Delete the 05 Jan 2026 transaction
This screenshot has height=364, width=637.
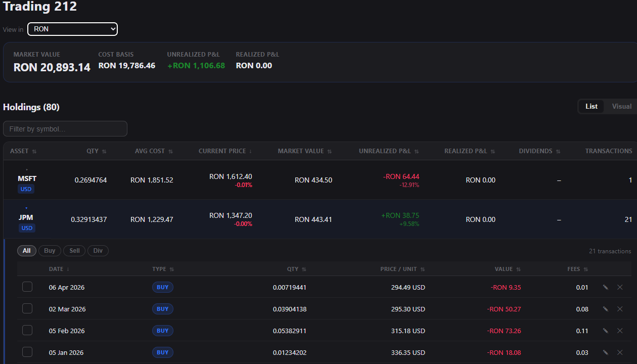coord(620,352)
